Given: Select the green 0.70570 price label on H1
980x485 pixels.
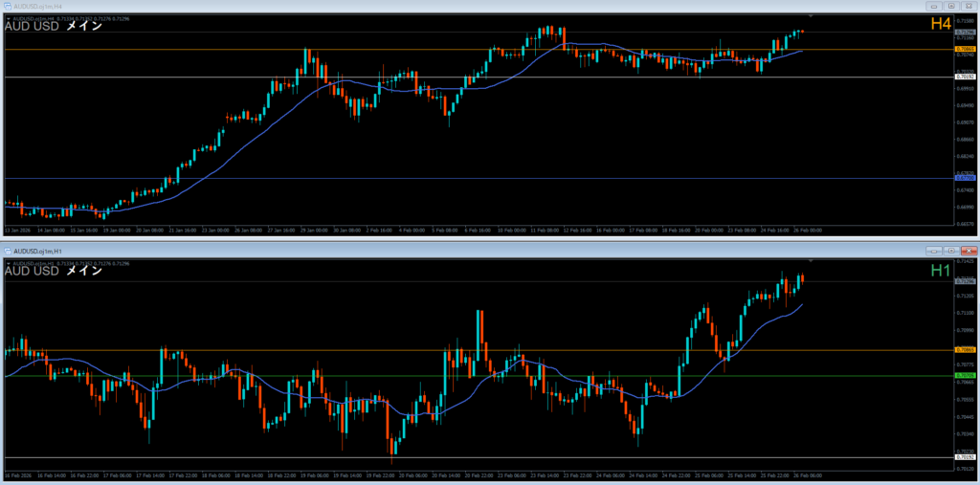Looking at the screenshot, I should pos(965,376).
